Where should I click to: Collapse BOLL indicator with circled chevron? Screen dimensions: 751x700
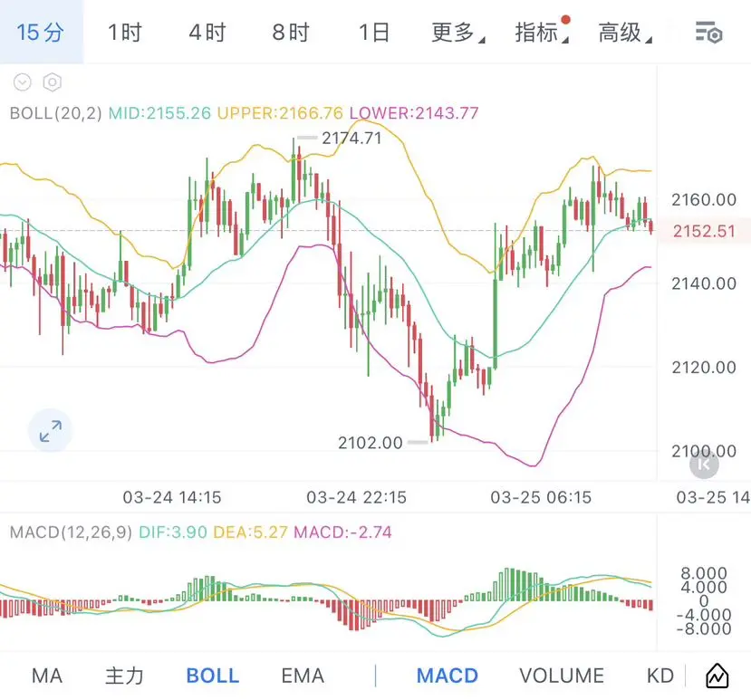pos(23,82)
